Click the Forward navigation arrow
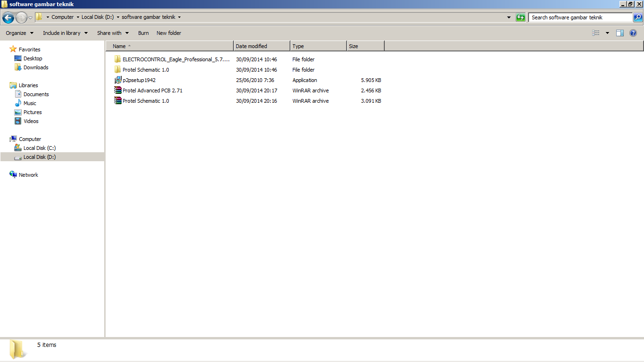 [21, 18]
